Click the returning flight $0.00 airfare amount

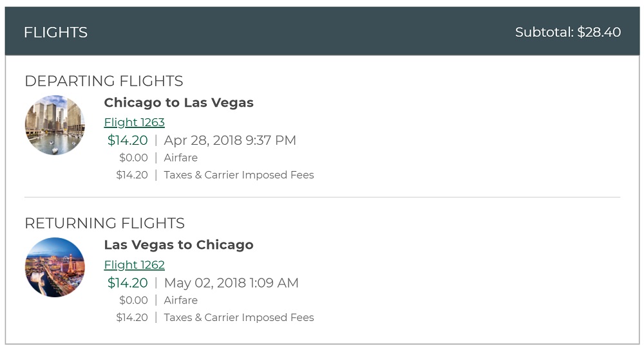[133, 300]
